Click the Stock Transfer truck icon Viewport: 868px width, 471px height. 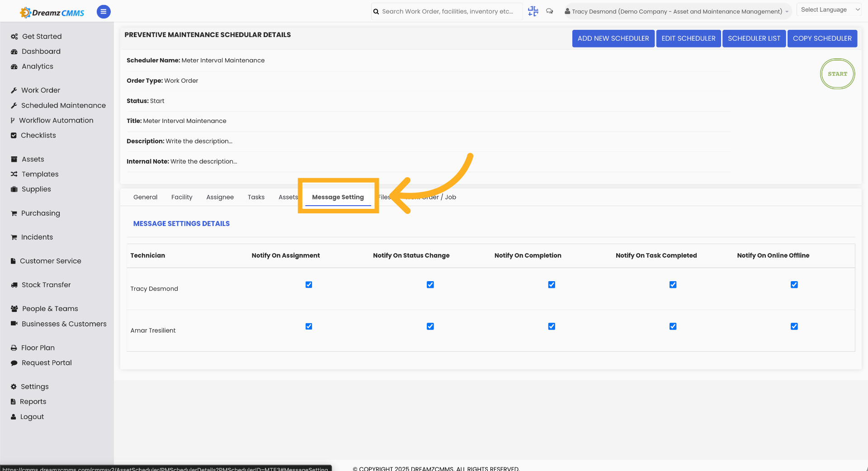tap(14, 285)
